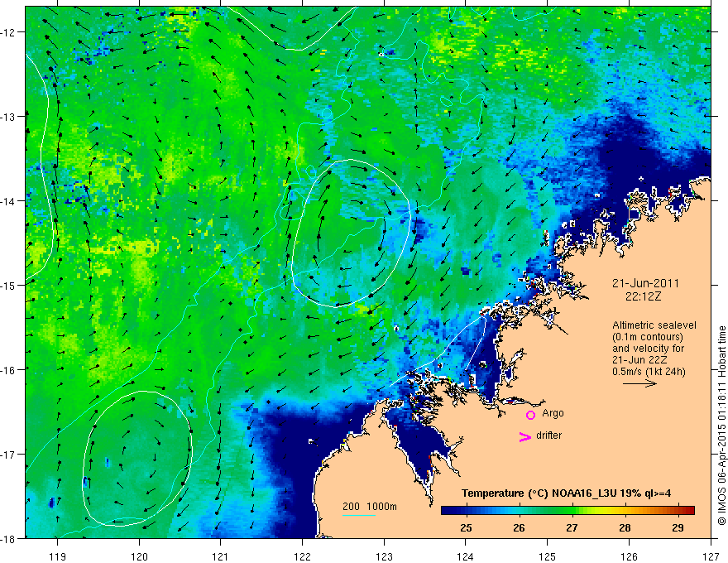Image resolution: width=728 pixels, height=563 pixels.
Task: Click the cyan bathymetry contour legend line
Action: (x=358, y=515)
